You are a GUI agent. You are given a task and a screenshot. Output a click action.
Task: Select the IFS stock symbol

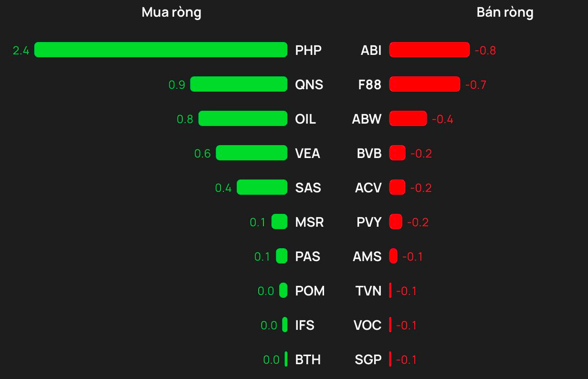pyautogui.click(x=304, y=325)
